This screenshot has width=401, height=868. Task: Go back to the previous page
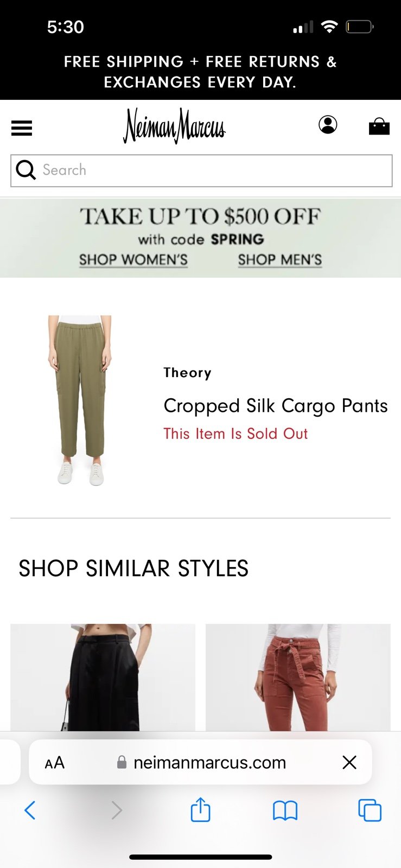(30, 810)
